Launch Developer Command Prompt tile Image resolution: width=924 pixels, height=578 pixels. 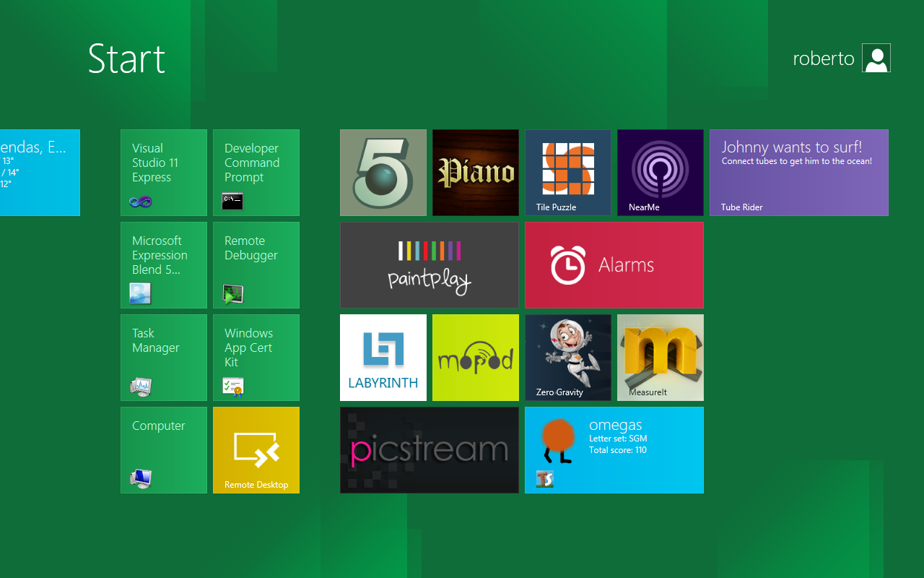tap(256, 173)
